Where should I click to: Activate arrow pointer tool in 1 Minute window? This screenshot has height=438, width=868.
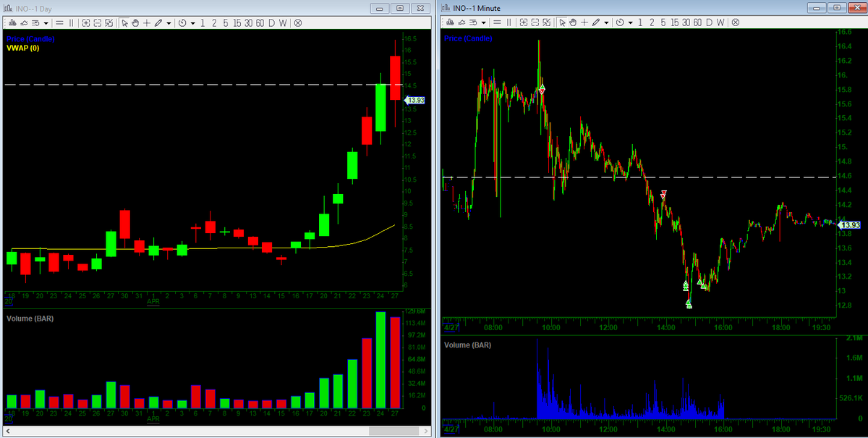pyautogui.click(x=562, y=22)
